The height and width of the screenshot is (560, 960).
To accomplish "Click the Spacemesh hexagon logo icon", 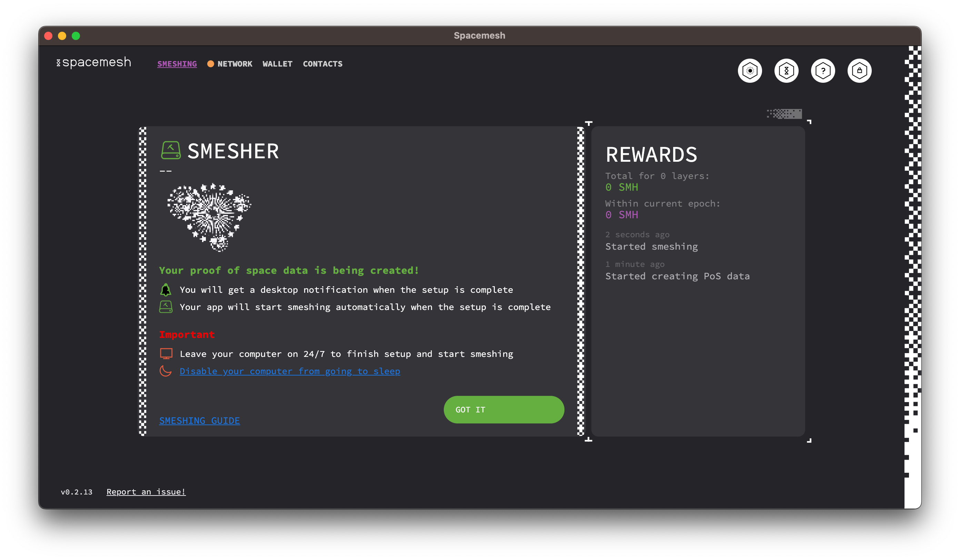I will (786, 70).
